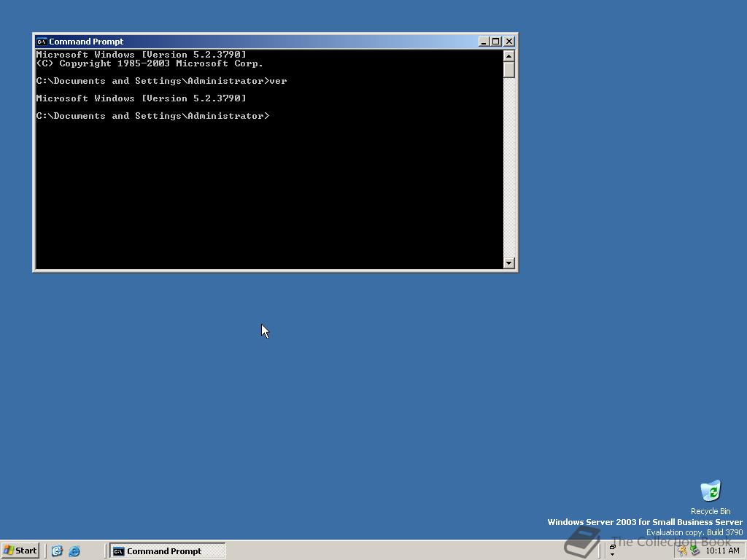Click the green device icon in the tray
Viewport: 747px width, 560px height.
(x=694, y=551)
